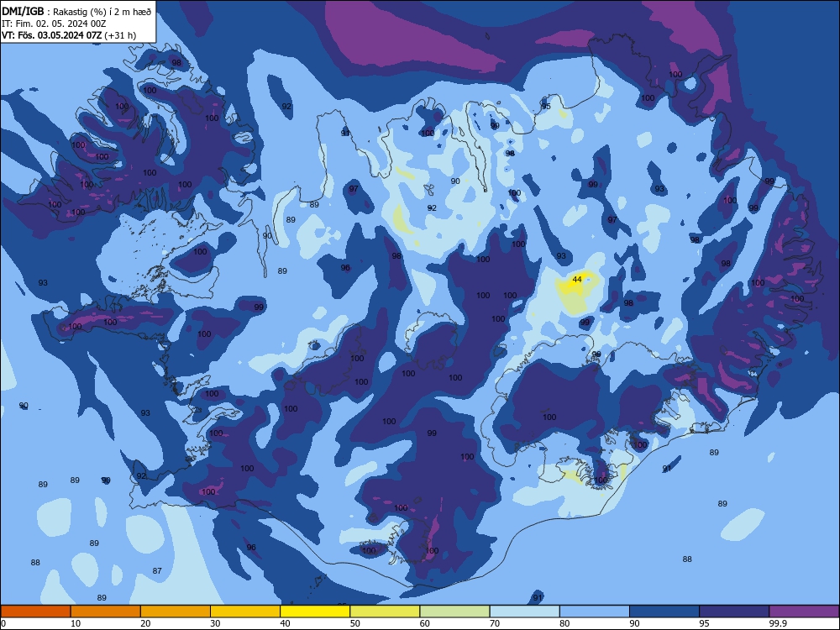
Task: Select the amber 20–30 legend swatch
Action: (176, 612)
